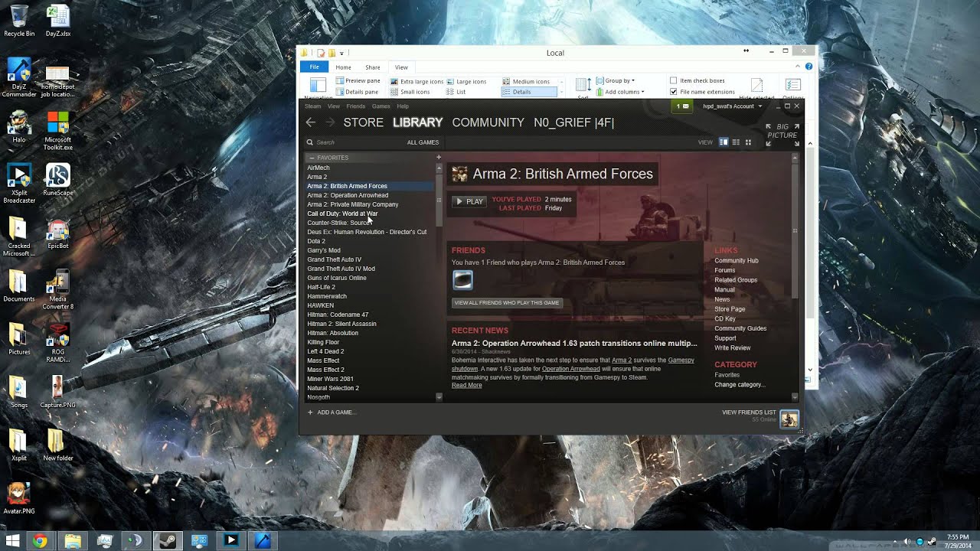Choose Extra large icons layout
Image resolution: width=980 pixels, height=551 pixels.
click(416, 81)
